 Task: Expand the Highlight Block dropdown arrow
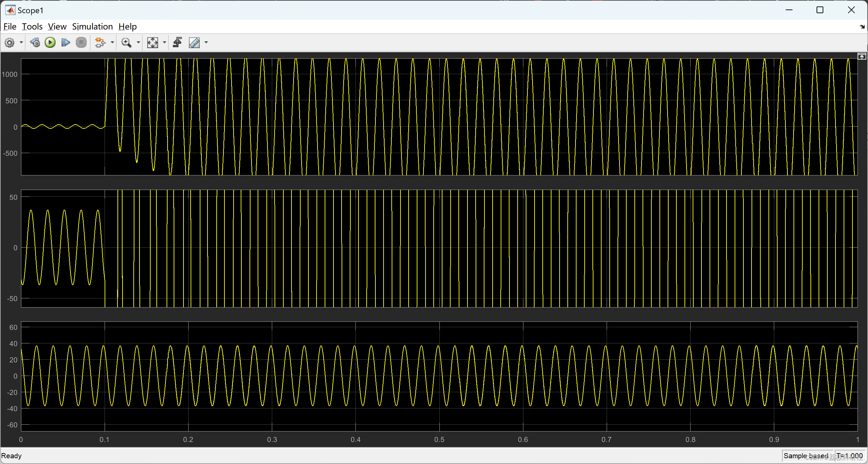coord(112,43)
